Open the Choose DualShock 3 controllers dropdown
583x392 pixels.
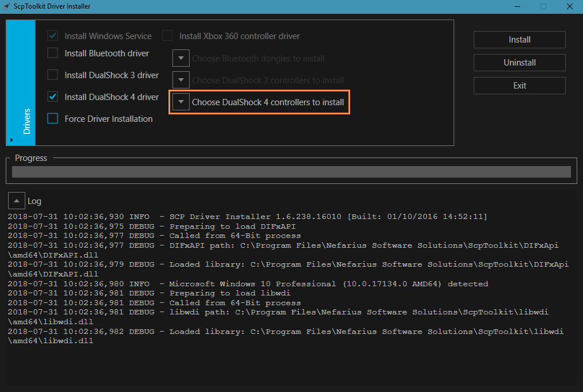[181, 80]
